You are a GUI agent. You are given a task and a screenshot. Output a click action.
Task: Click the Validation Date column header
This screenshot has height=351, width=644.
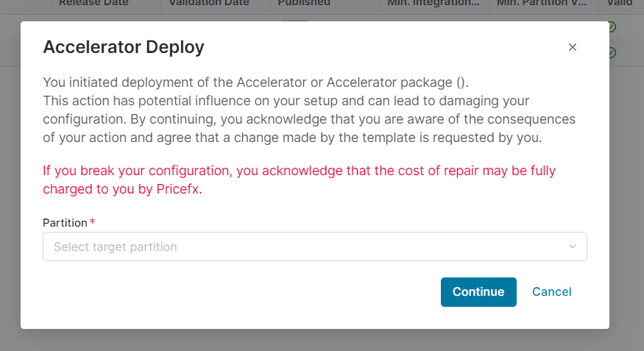point(208,4)
